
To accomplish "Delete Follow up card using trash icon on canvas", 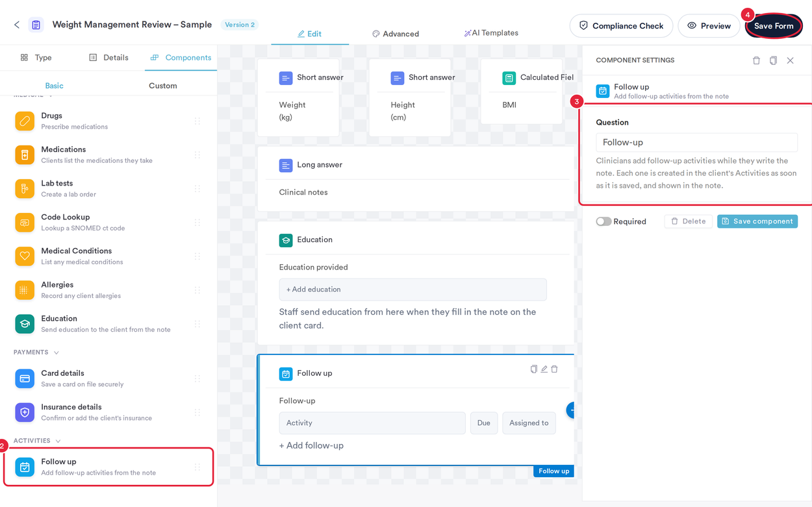I will coord(554,369).
